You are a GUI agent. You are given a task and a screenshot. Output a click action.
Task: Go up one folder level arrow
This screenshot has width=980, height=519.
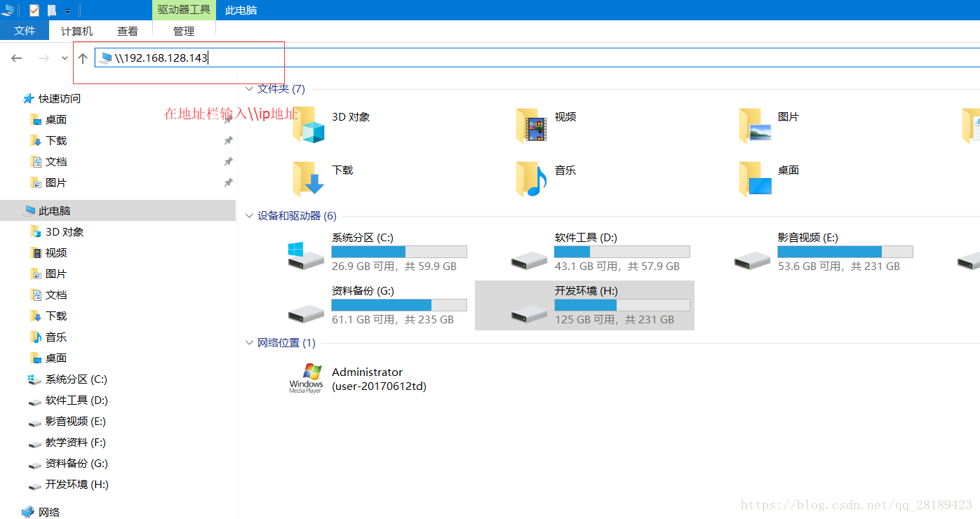coord(83,58)
